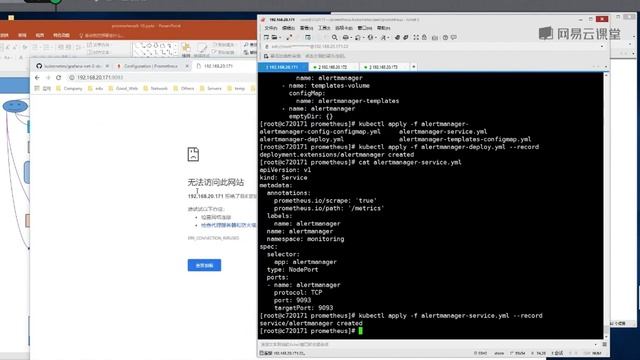640x360 pixels.
Task: Click terminal text 'targetPort: 9093'
Action: (303, 308)
